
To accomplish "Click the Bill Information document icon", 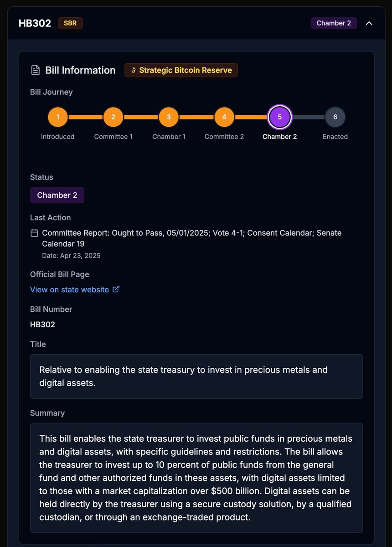I will 35,70.
